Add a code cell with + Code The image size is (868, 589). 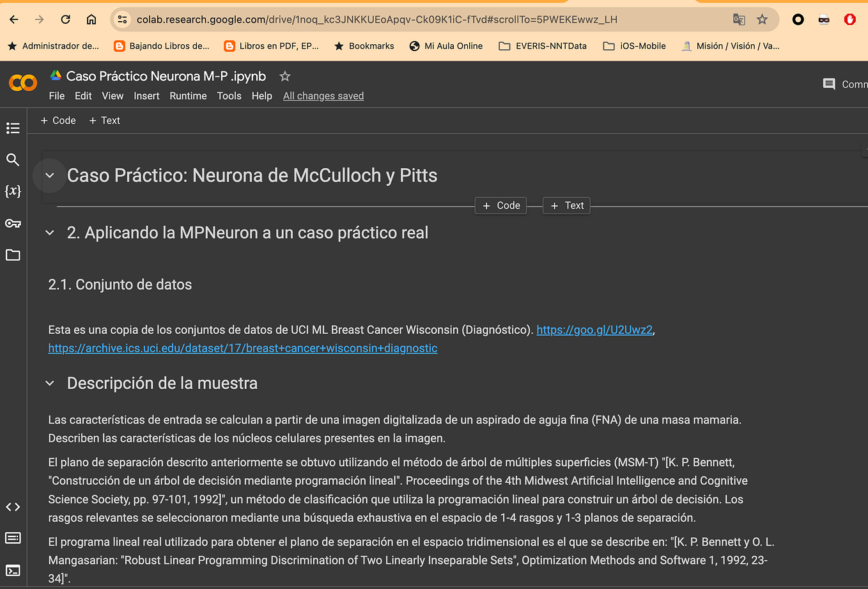pyautogui.click(x=58, y=120)
